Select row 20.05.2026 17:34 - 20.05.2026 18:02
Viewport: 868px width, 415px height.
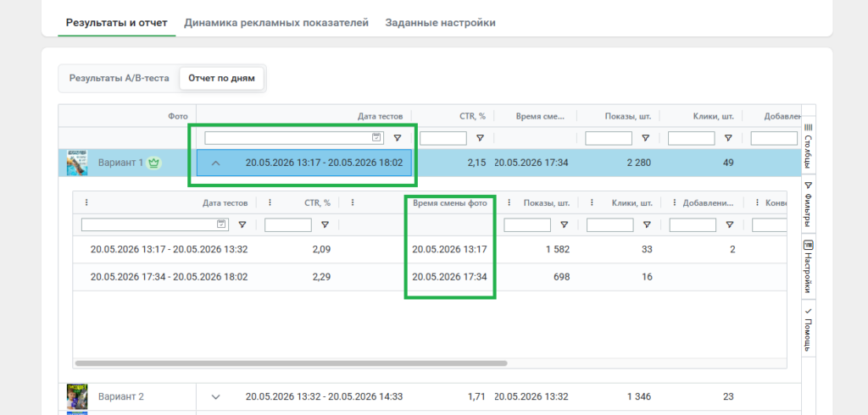[430, 277]
